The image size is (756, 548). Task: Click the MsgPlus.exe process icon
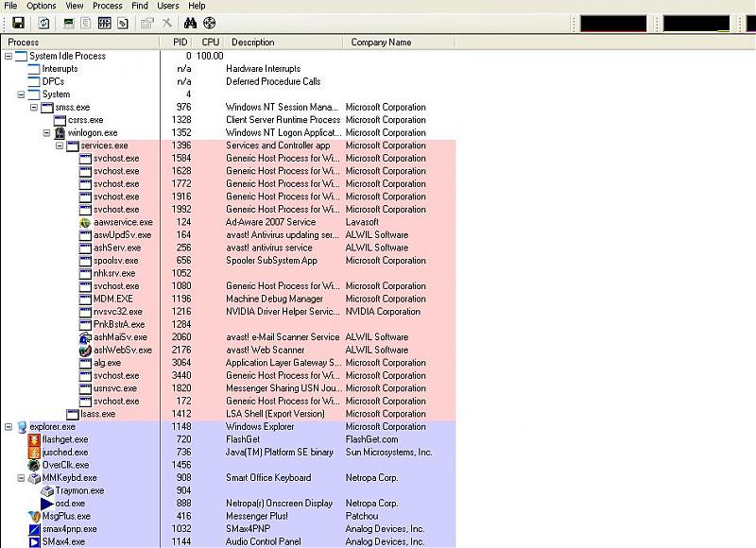point(34,516)
